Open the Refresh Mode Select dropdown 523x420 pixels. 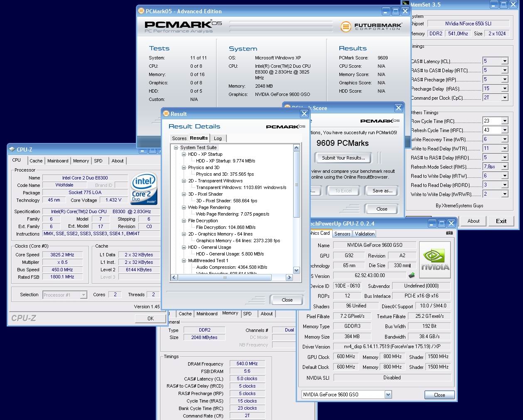pos(505,167)
